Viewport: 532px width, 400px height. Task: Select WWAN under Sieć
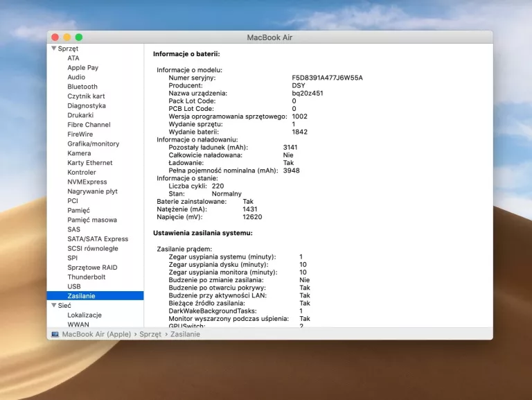[x=78, y=324]
